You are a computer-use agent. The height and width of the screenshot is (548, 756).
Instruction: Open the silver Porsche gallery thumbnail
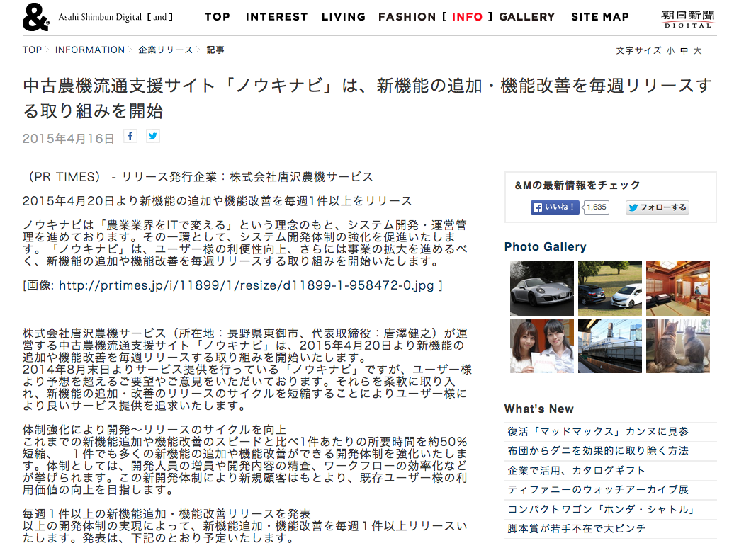[542, 288]
